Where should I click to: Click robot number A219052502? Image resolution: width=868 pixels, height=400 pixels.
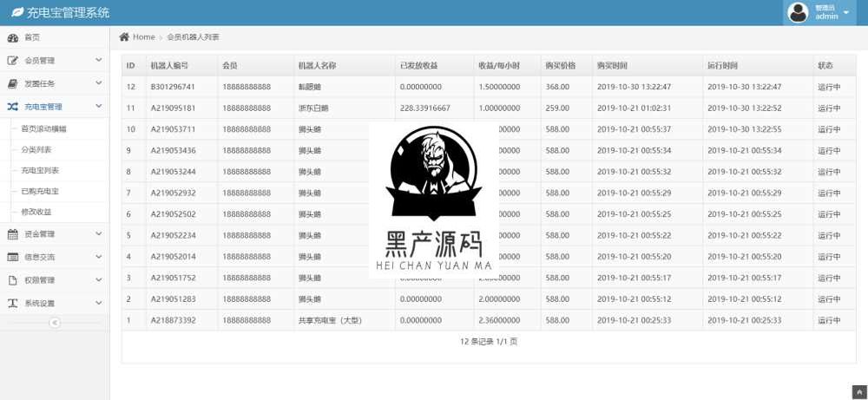173,214
